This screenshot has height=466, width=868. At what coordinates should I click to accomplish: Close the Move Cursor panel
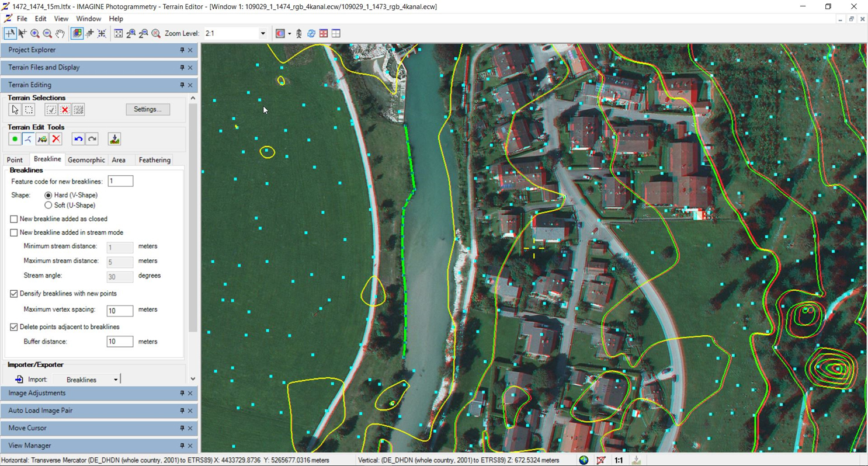(x=190, y=429)
